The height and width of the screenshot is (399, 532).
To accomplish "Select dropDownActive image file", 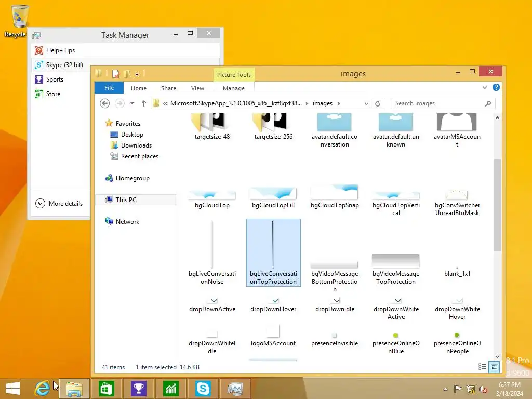I will coord(212,305).
